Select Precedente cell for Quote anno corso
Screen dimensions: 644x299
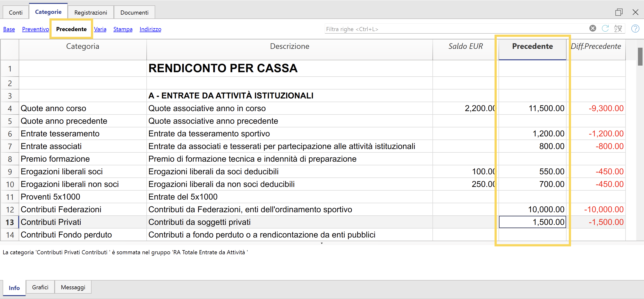coord(533,108)
